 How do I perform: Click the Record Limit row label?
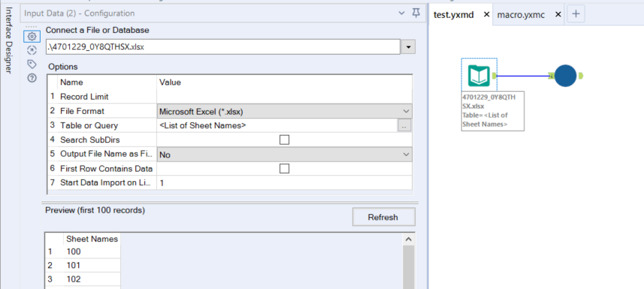click(84, 97)
